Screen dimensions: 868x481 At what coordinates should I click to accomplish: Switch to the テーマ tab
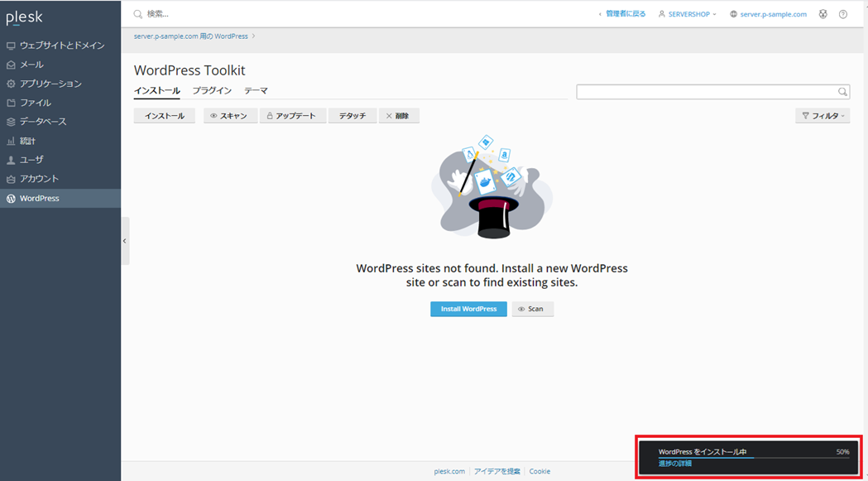coord(256,90)
